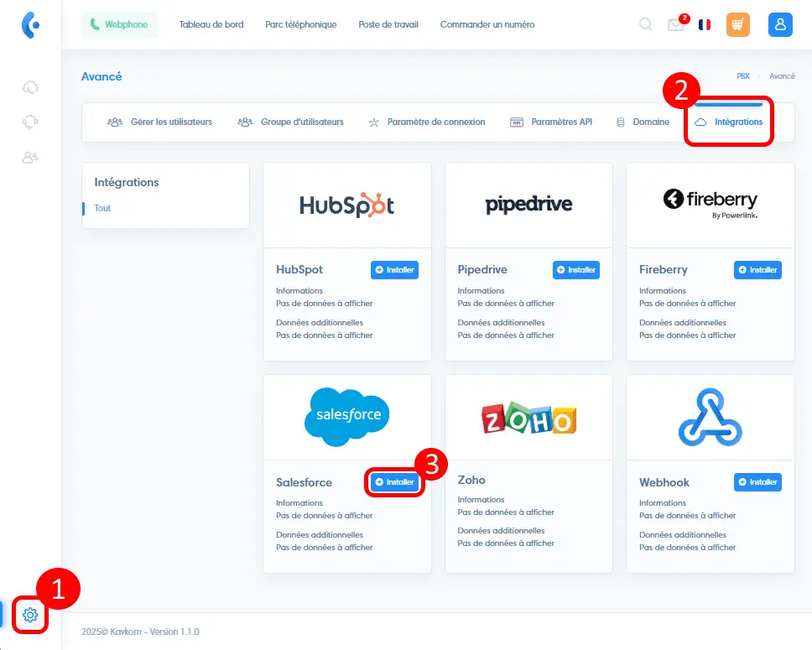812x650 pixels.
Task: Open the orange shopping cart
Action: coord(738,25)
